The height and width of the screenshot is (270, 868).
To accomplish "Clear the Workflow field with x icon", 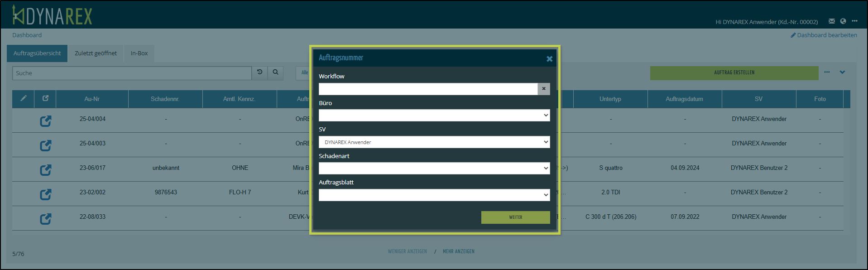I will (x=544, y=89).
